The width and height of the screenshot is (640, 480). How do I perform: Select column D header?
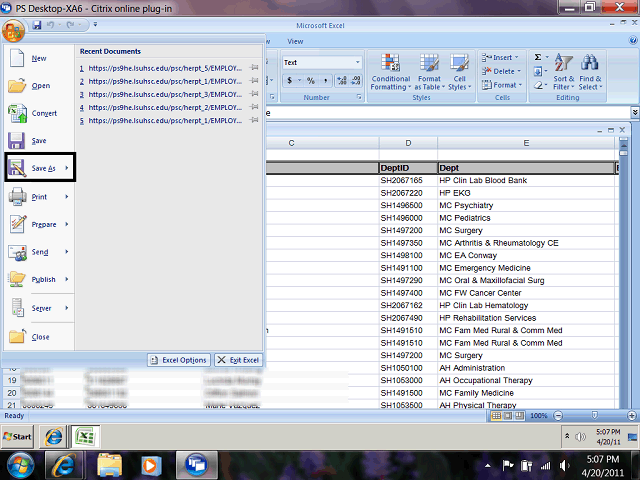[408, 143]
